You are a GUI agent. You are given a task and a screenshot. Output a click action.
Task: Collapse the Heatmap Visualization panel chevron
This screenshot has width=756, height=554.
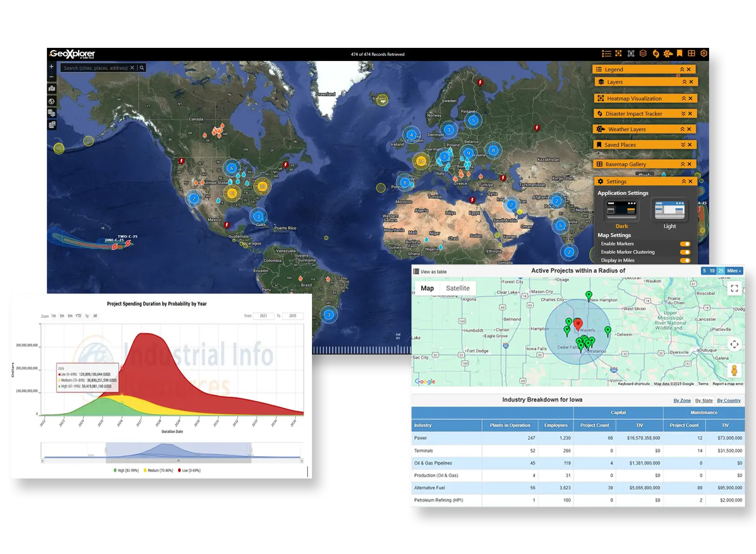[684, 99]
